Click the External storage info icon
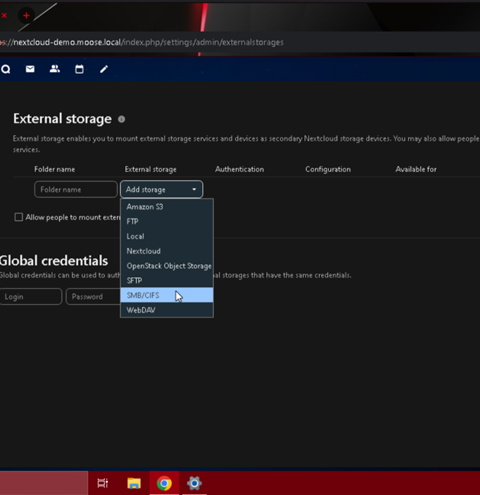The height and width of the screenshot is (495, 480). tap(122, 119)
